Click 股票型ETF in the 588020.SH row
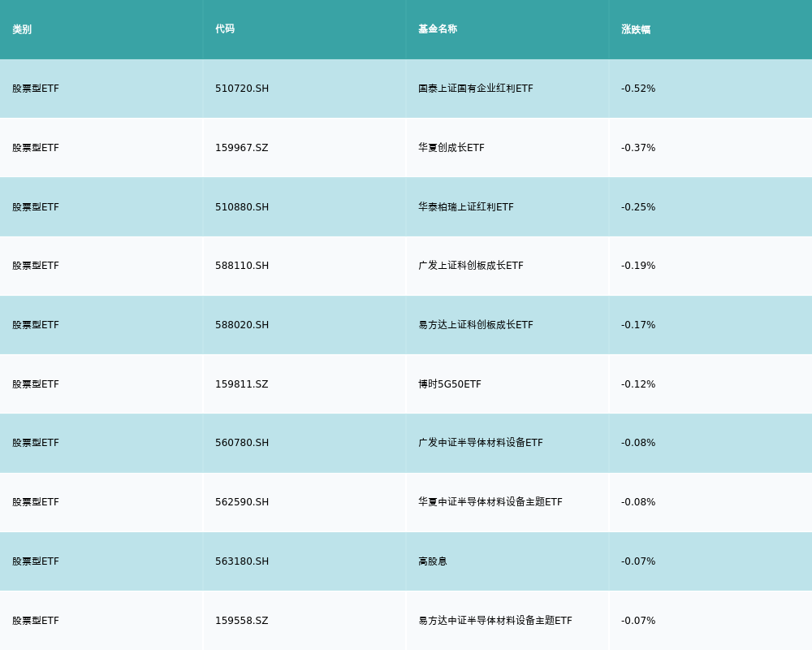The width and height of the screenshot is (812, 650). click(x=36, y=325)
